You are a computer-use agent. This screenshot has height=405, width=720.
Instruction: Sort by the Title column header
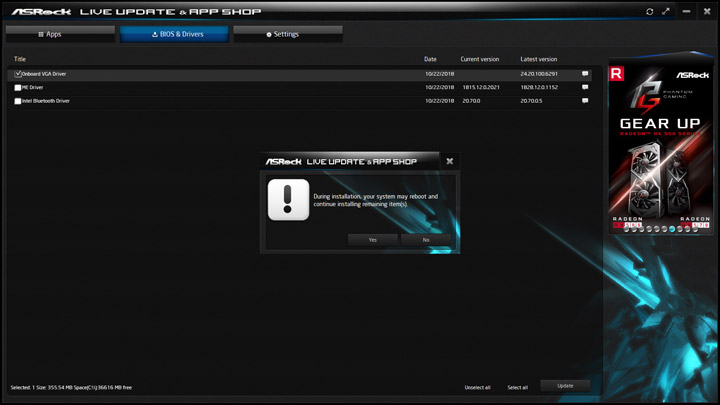[20, 59]
